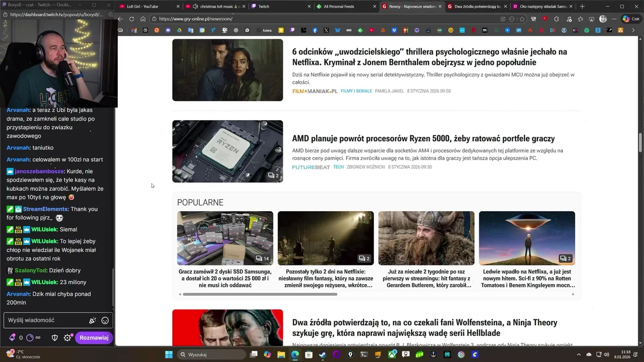Switch to Dwa źródła potwierdzają tab

point(477,7)
